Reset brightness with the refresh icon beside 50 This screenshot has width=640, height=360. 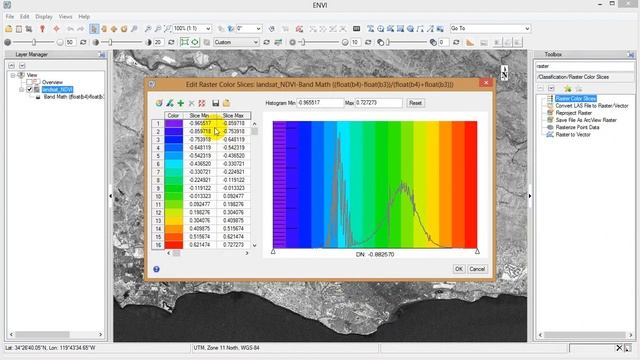83,42
